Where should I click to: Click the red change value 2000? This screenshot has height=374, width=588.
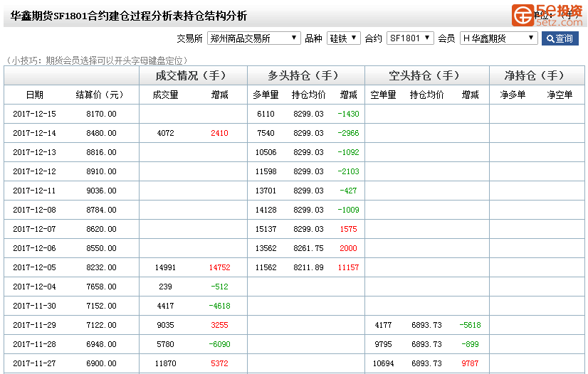348,248
